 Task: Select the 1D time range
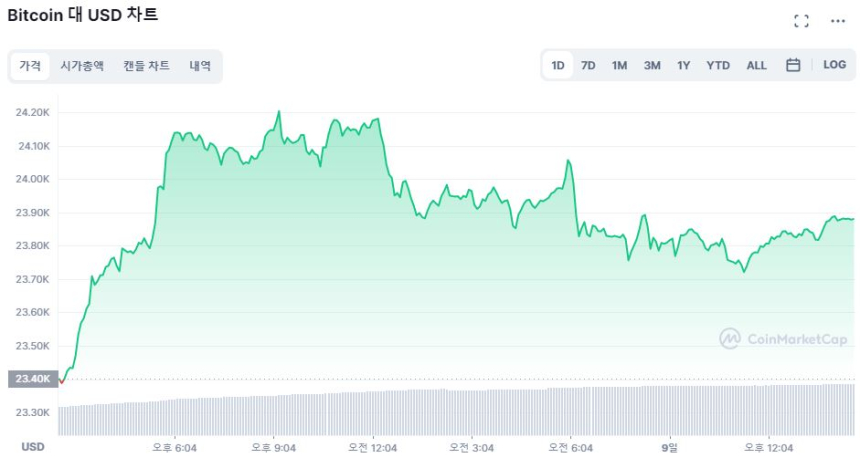coord(558,66)
